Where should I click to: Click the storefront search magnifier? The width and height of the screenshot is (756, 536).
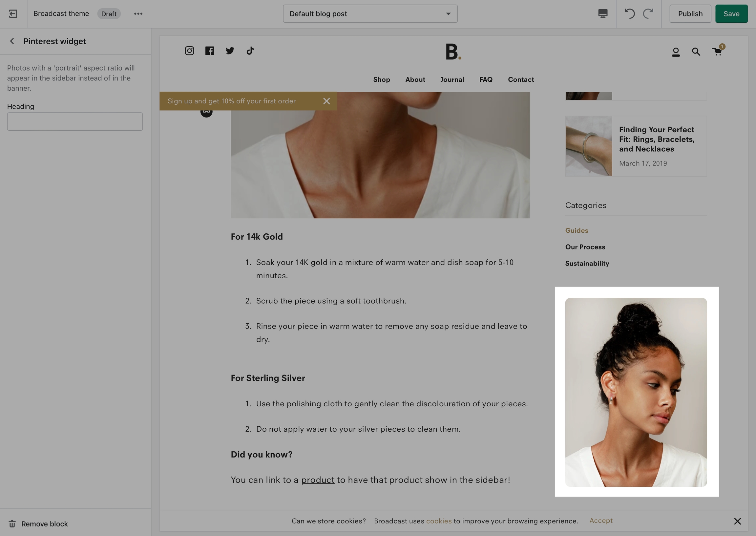[x=696, y=52]
